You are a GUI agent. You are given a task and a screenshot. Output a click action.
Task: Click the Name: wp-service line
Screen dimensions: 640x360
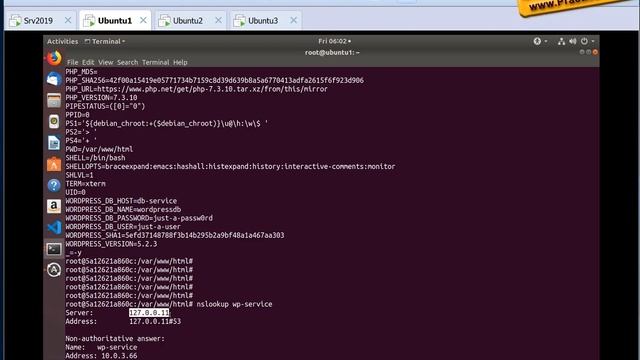coord(101,347)
